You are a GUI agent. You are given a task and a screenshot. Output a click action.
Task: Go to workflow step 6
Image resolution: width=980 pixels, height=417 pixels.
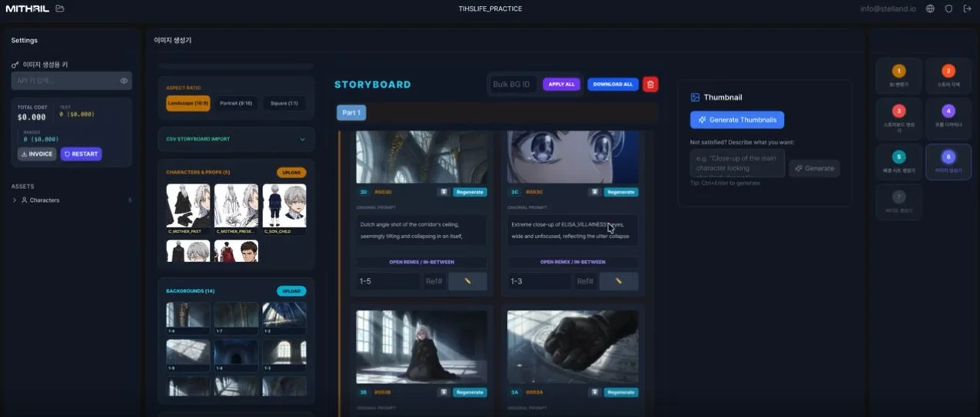(x=948, y=161)
